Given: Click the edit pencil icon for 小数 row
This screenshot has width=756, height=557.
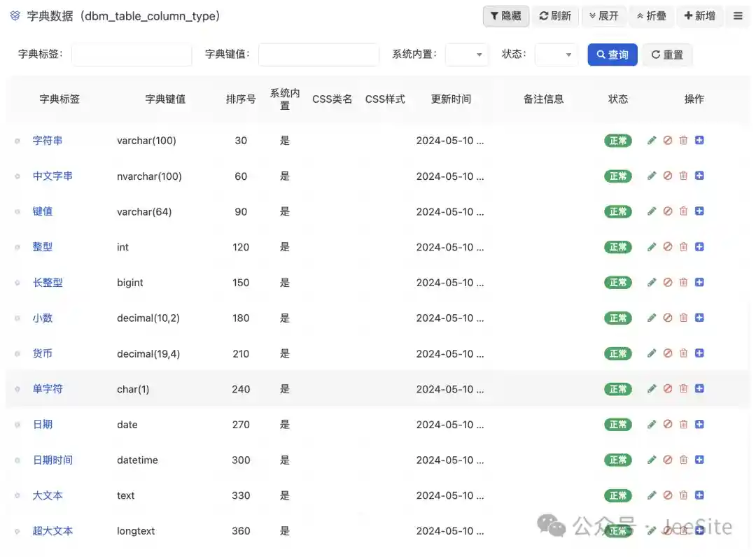Looking at the screenshot, I should 652,318.
